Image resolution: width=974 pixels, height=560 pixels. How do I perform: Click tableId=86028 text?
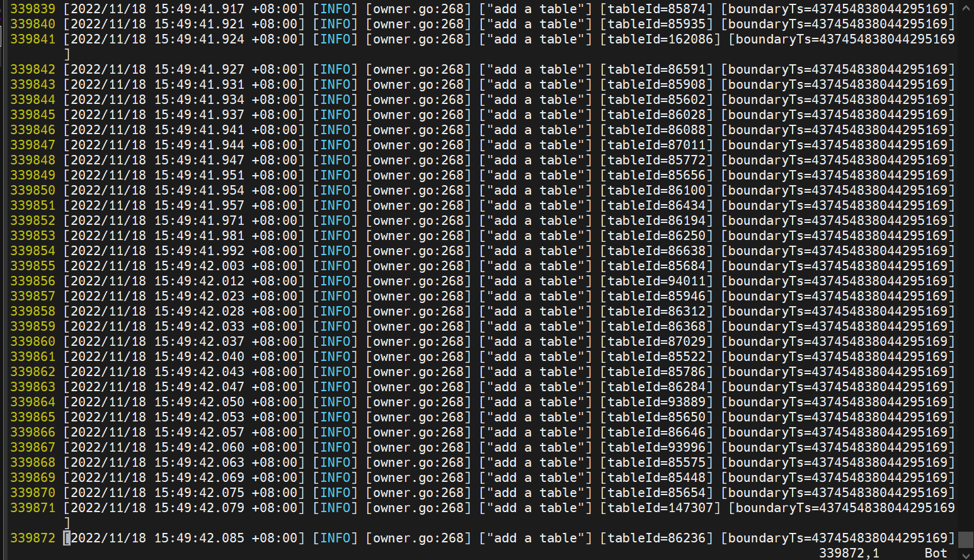click(657, 115)
